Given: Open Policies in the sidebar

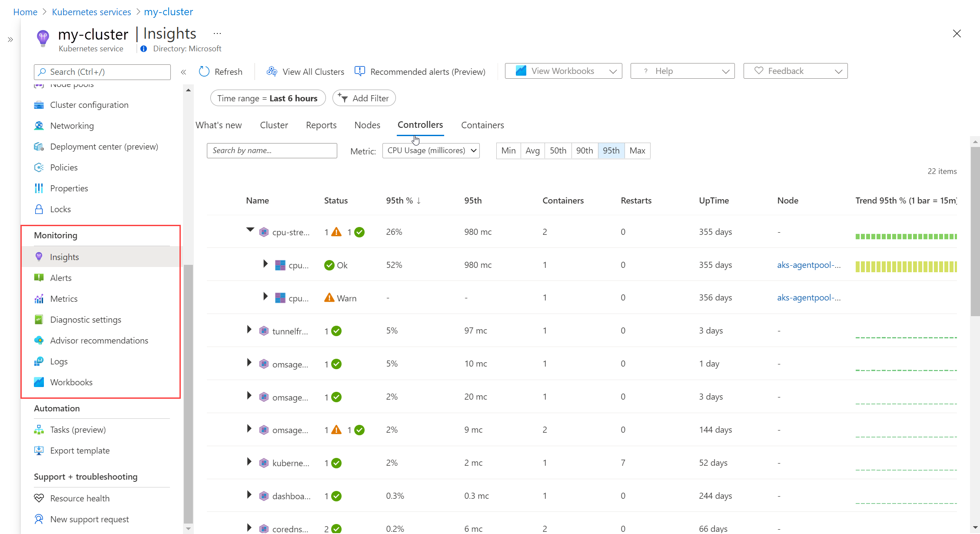Looking at the screenshot, I should pos(63,167).
